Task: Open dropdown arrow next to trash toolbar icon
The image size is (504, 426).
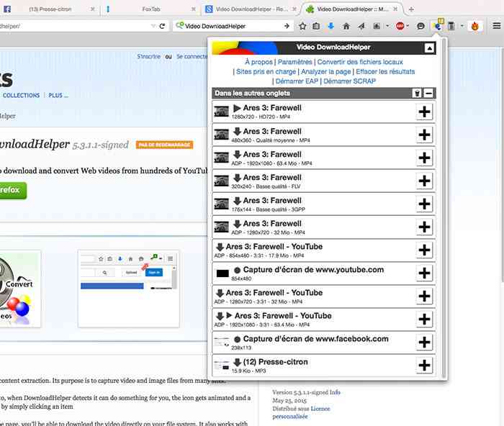Action: click(462, 26)
